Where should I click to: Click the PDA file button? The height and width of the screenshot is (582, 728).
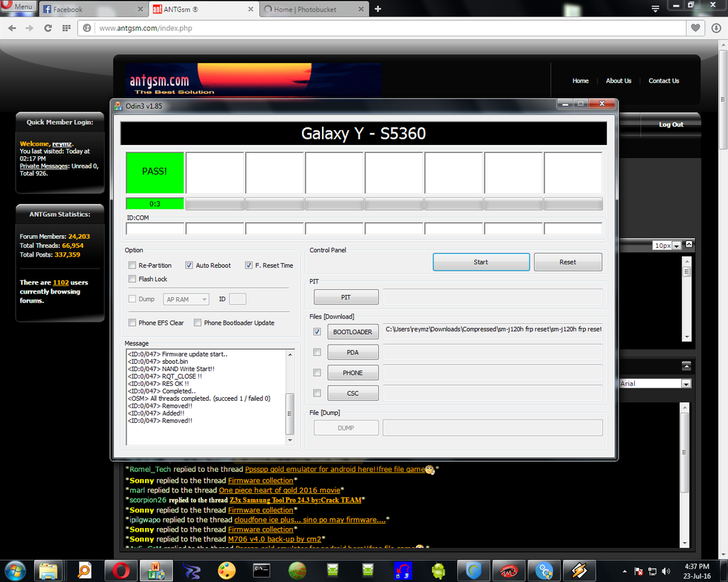(x=353, y=352)
